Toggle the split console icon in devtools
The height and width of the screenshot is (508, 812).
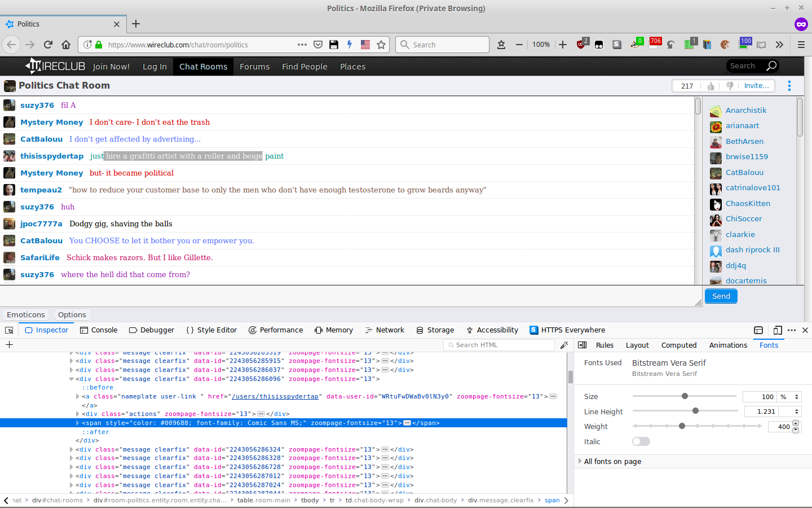coord(758,330)
